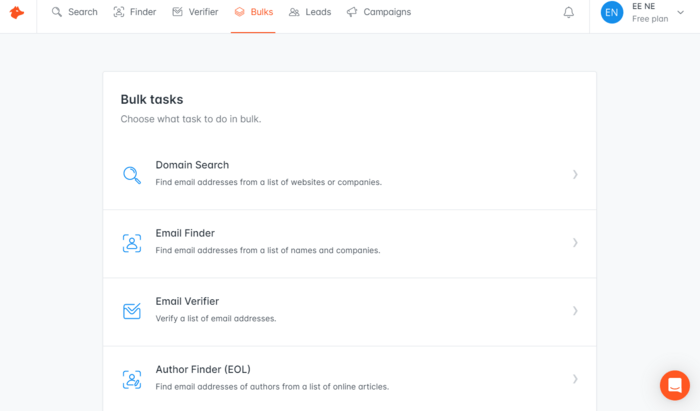Select the Email Verifier title
The image size is (700, 411).
pos(187,301)
